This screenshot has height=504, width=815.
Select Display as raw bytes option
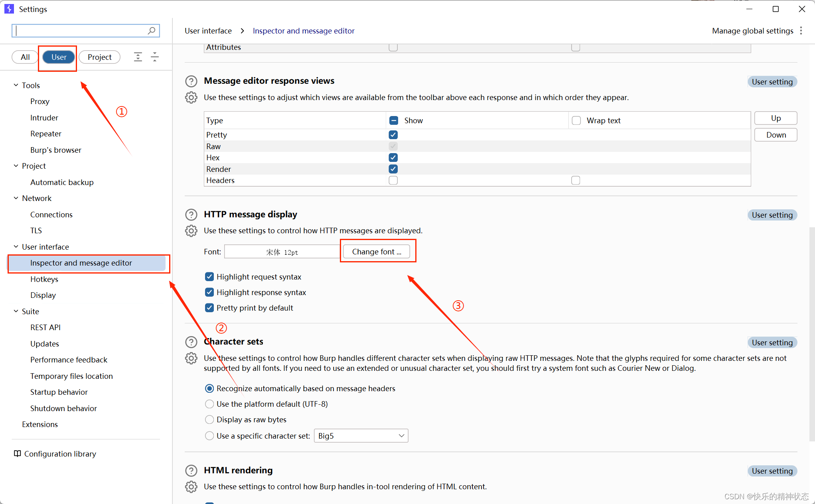point(209,419)
